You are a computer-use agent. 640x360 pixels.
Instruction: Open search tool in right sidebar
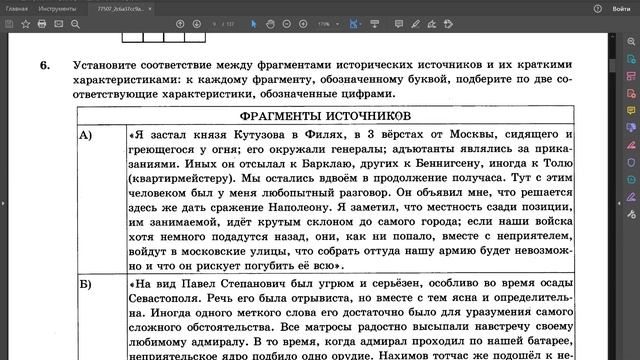(631, 42)
